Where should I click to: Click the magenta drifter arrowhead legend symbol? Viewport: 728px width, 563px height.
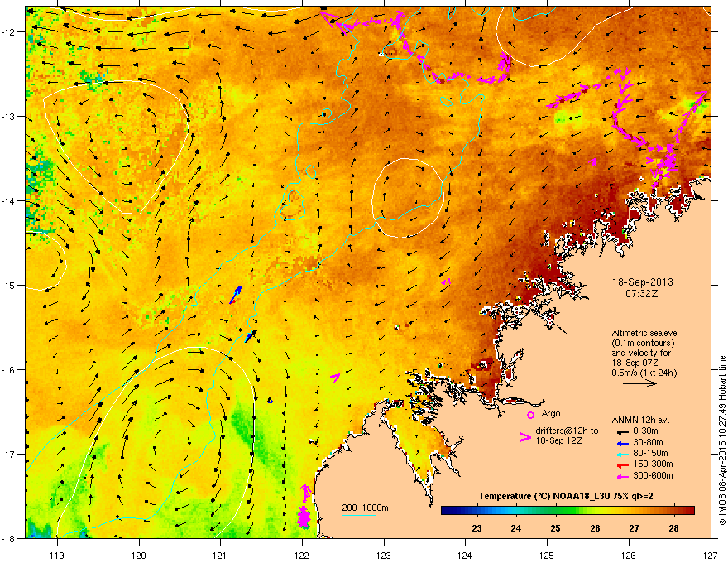click(x=524, y=436)
